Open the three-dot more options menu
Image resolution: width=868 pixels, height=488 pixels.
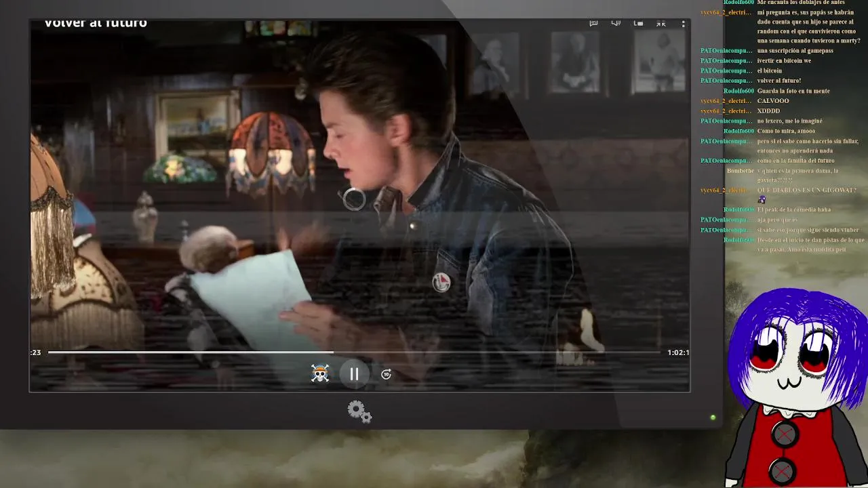683,24
